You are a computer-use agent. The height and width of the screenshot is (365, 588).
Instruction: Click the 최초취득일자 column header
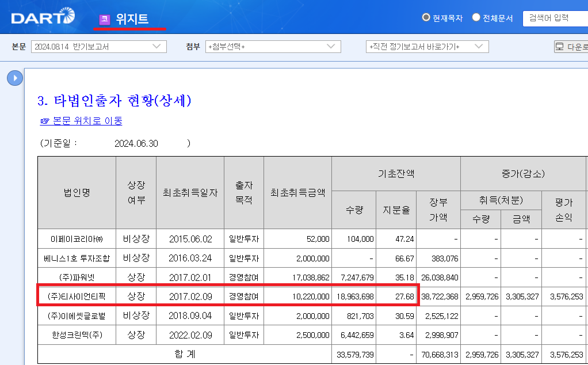pos(190,192)
